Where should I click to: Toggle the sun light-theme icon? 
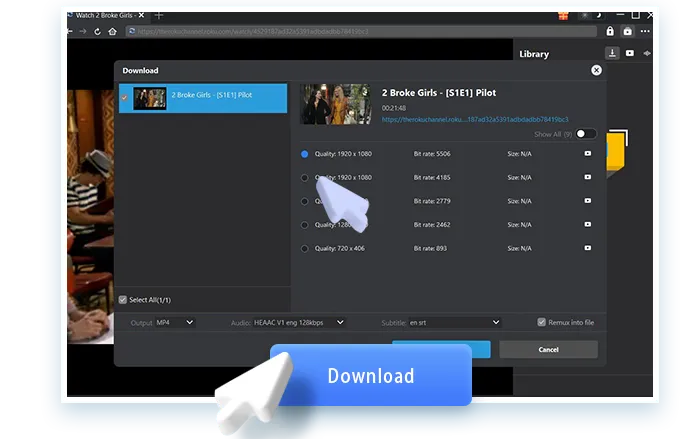[584, 16]
